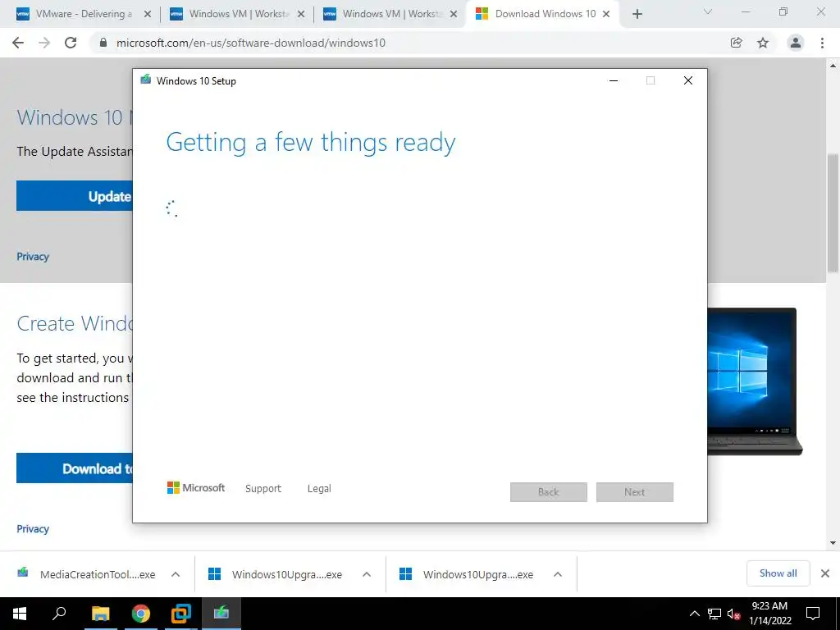Screen dimensions: 840x630
Task: Open the clock showing 9:23 AM
Action: 769,614
